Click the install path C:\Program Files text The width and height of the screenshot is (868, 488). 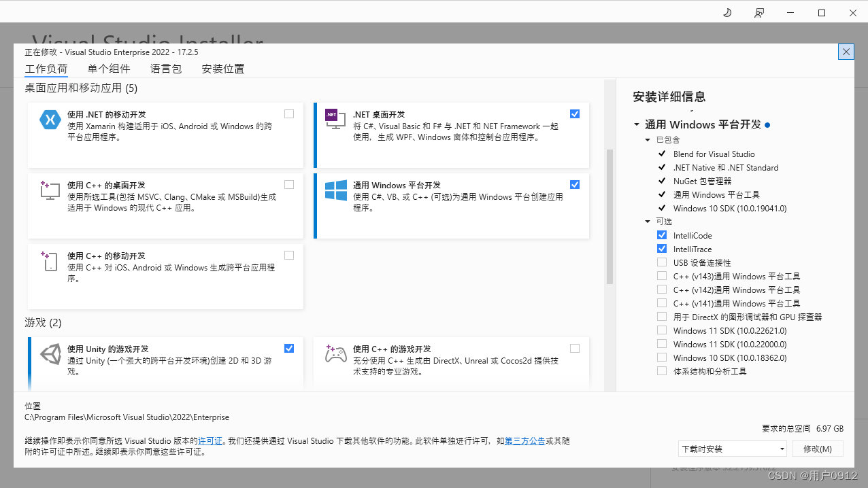(127, 417)
